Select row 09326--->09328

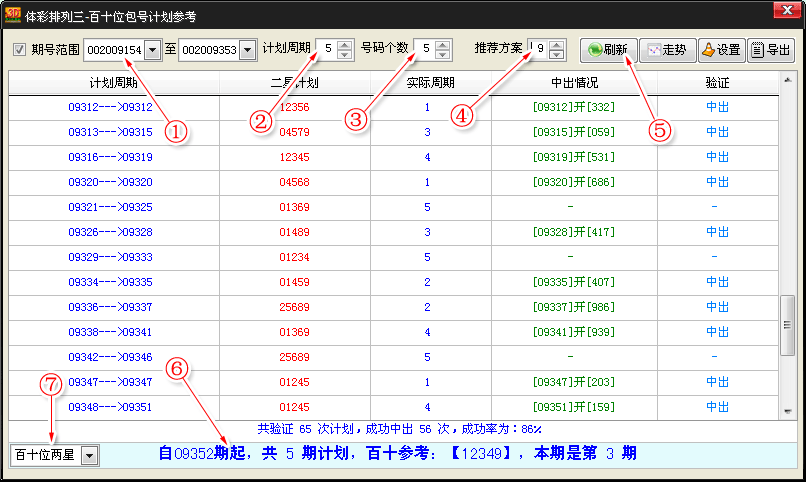pyautogui.click(x=393, y=232)
